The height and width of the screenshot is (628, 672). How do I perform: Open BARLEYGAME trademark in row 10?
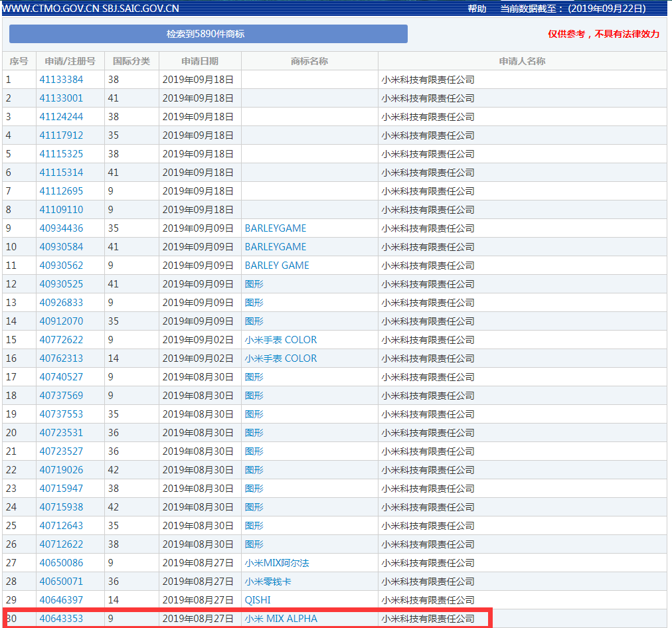pyautogui.click(x=276, y=247)
